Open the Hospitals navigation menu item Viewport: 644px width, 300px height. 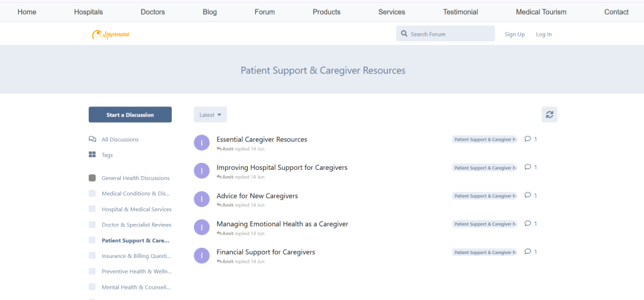point(88,12)
